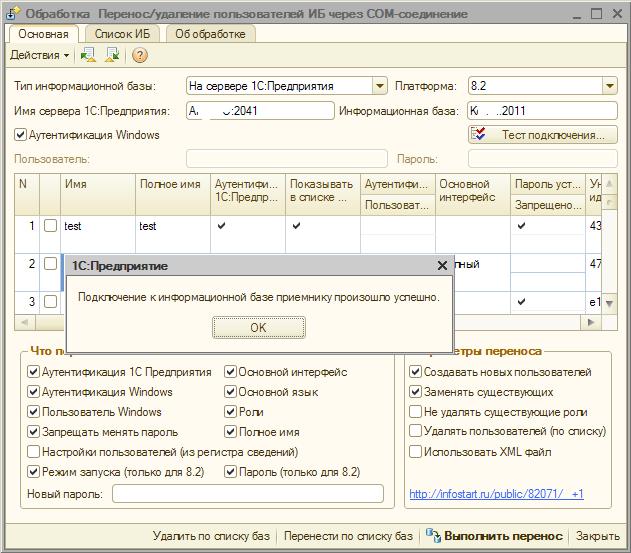Toggle Аутентификация Windows in transfer options
Image resolution: width=631 pixels, height=553 pixels.
tap(33, 392)
